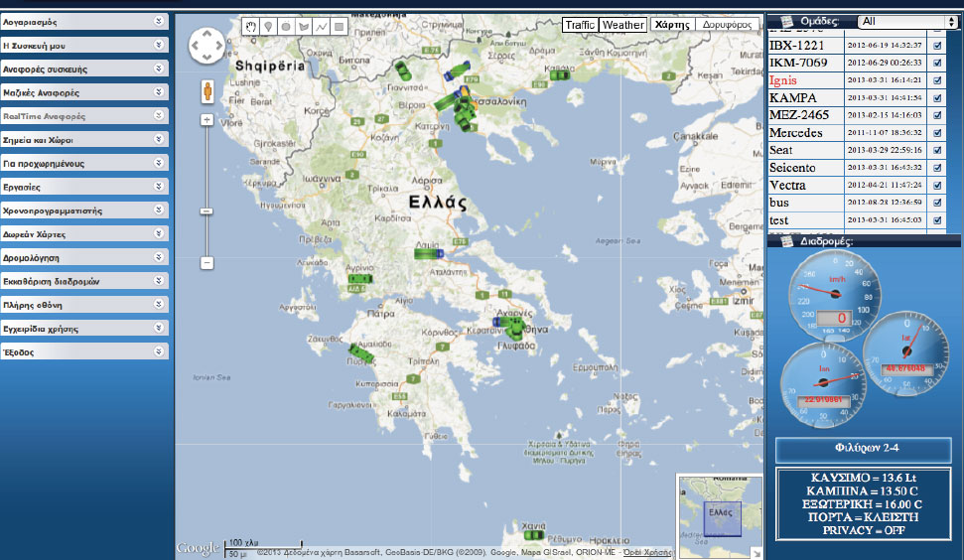Open the Έξοδος menu item
964x560 pixels.
point(83,352)
